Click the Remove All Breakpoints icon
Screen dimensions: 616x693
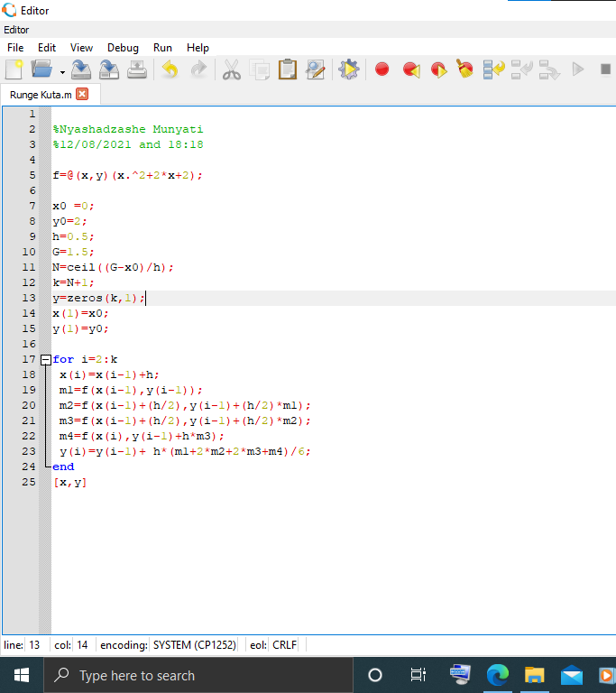tap(465, 69)
